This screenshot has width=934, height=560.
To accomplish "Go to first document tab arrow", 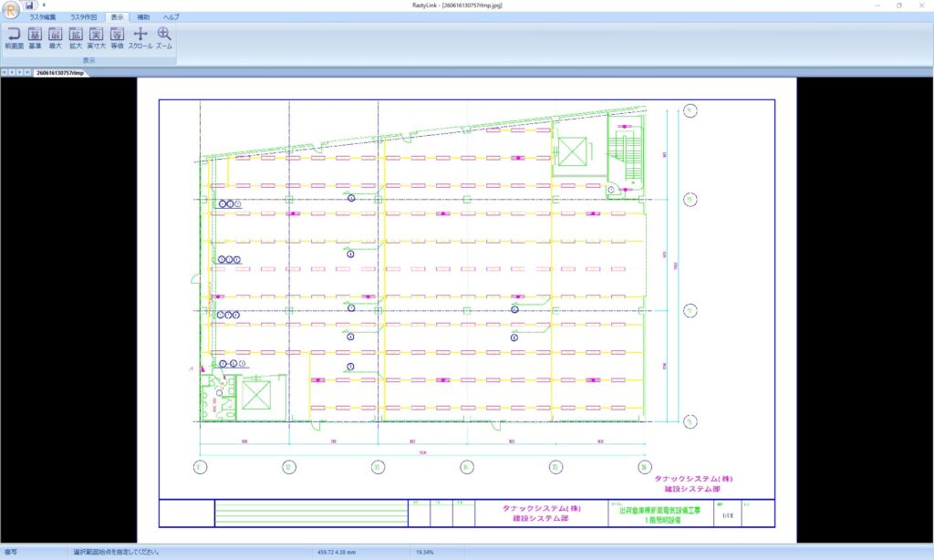I will 5,73.
